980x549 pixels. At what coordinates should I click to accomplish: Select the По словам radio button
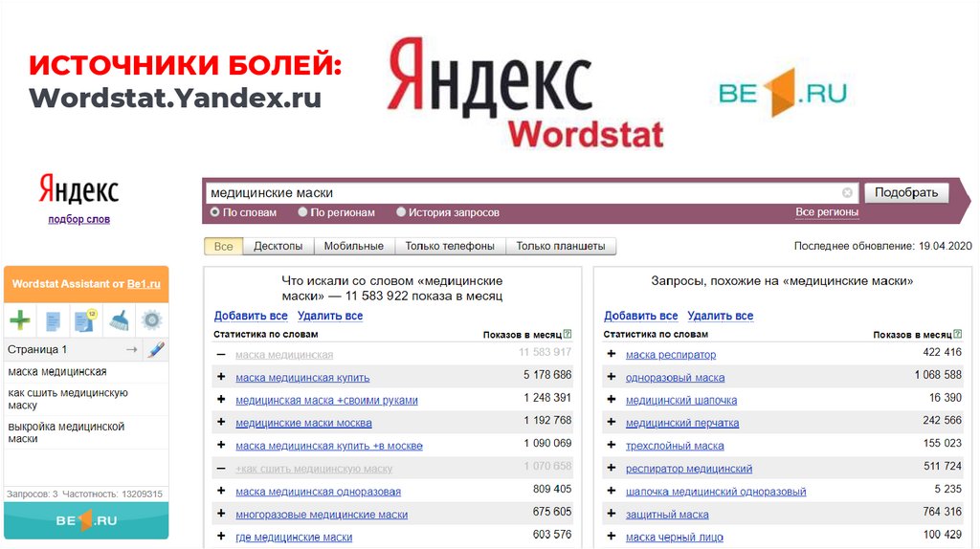tap(215, 212)
